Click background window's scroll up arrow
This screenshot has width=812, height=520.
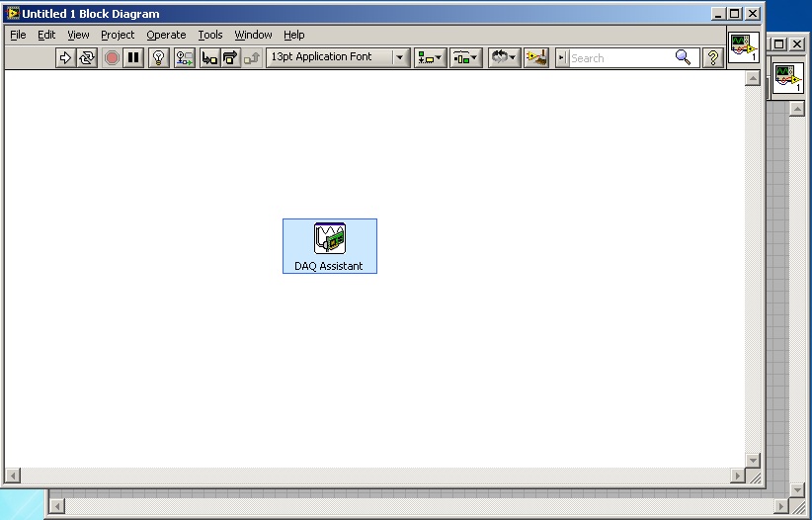[797, 109]
